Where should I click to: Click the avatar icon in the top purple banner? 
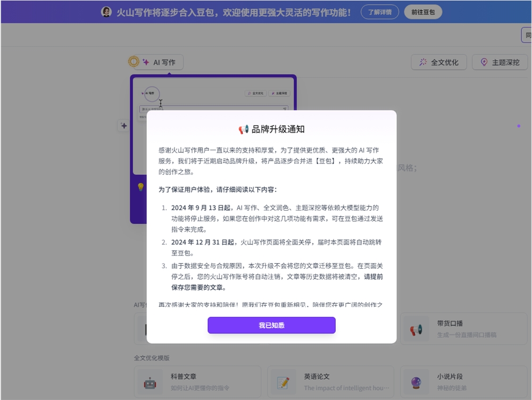pos(106,11)
